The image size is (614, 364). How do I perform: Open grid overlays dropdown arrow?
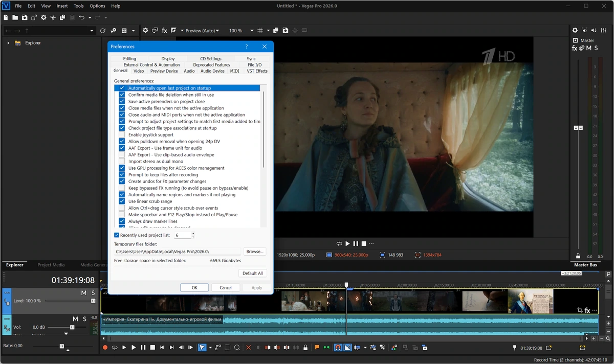pos(268,31)
